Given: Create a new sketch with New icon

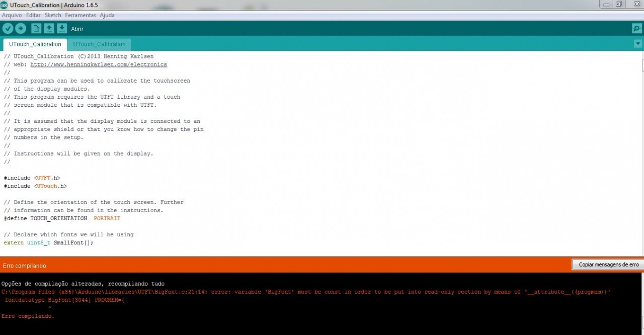Looking at the screenshot, I should pyautogui.click(x=36, y=29).
